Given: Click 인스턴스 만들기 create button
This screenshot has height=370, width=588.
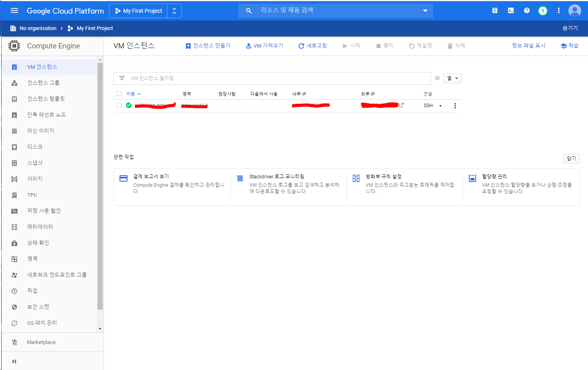Looking at the screenshot, I should (208, 46).
